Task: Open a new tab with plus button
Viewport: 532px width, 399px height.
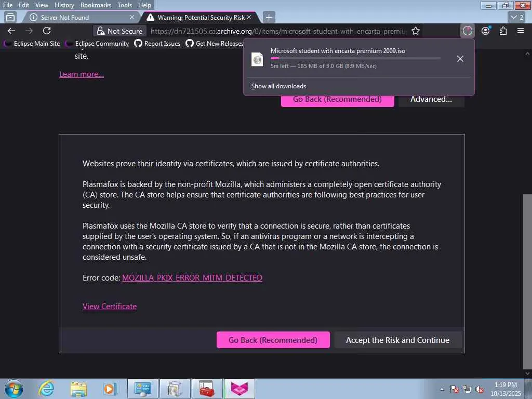Action: 269,17
